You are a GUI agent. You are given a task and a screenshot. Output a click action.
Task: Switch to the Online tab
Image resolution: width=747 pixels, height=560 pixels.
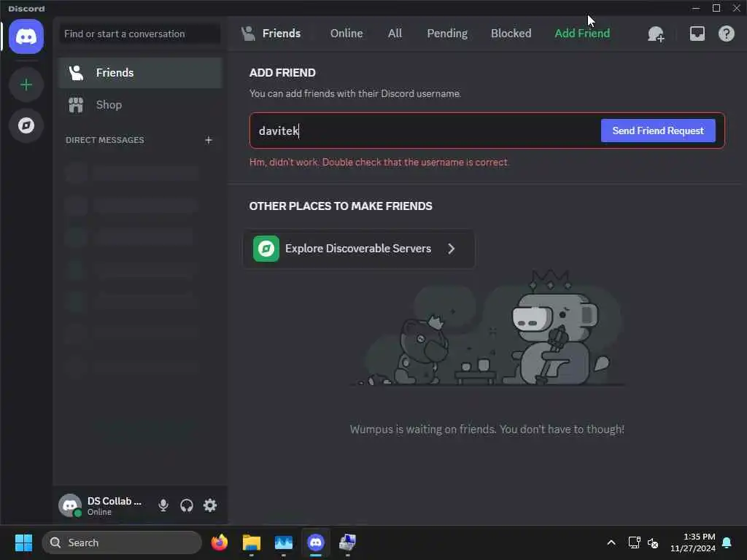coord(347,34)
